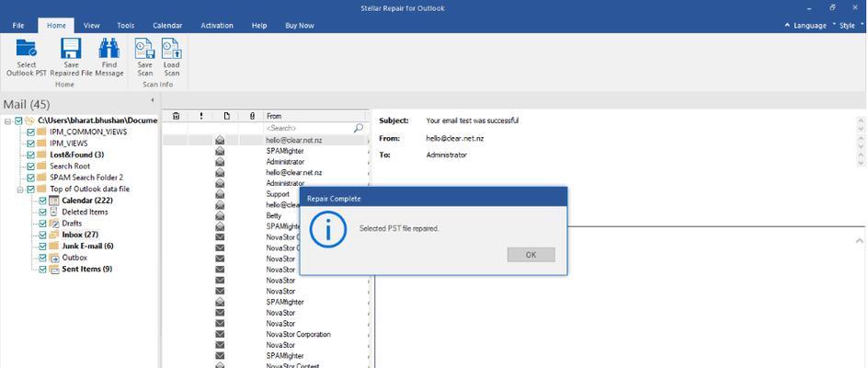This screenshot has width=868, height=368.
Task: Select the Search Root folder
Action: pyautogui.click(x=70, y=166)
